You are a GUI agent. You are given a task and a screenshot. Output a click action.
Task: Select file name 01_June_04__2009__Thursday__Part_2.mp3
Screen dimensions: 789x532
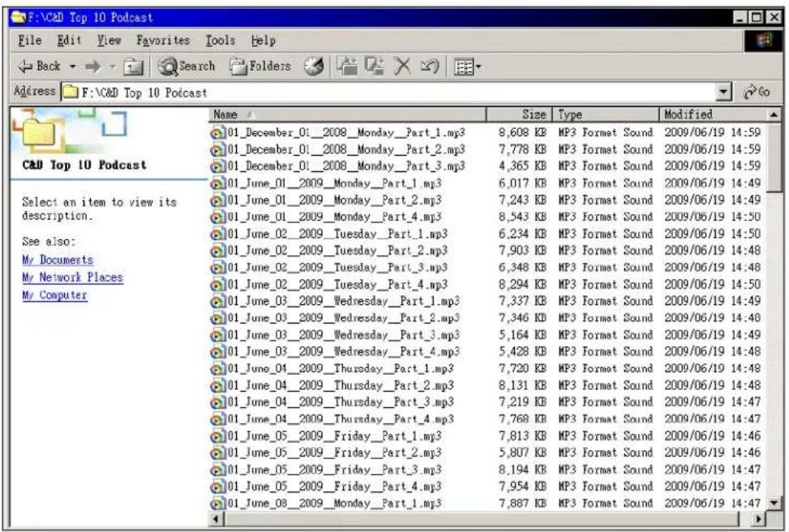click(x=341, y=385)
